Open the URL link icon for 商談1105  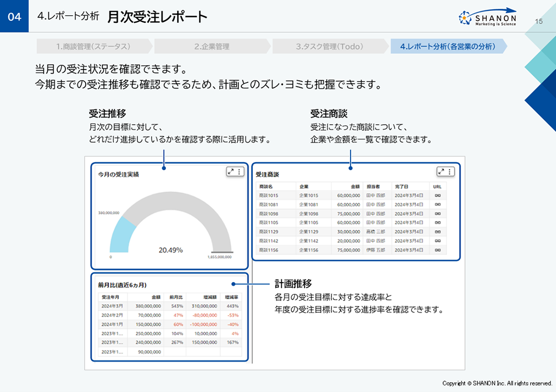(x=438, y=223)
